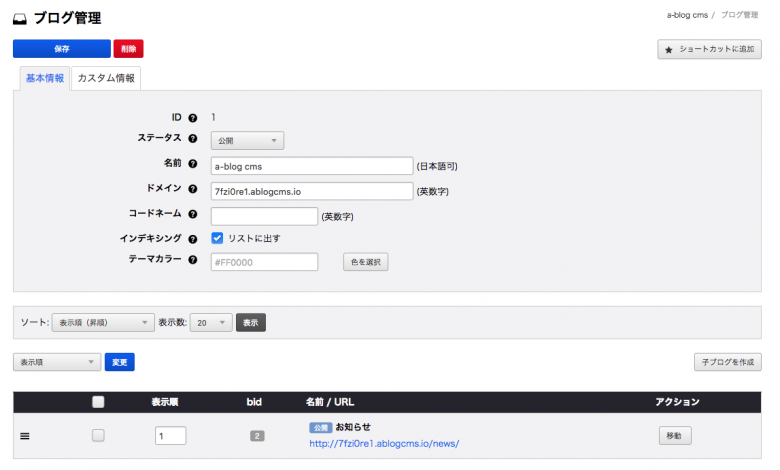
Task: Switch to the カスタム情報 tab
Action: click(107, 78)
